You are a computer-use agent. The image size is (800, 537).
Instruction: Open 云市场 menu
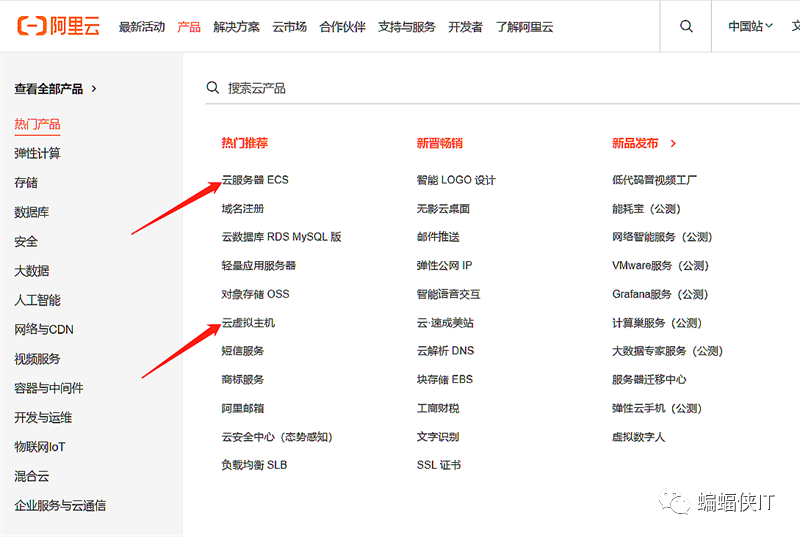click(289, 27)
